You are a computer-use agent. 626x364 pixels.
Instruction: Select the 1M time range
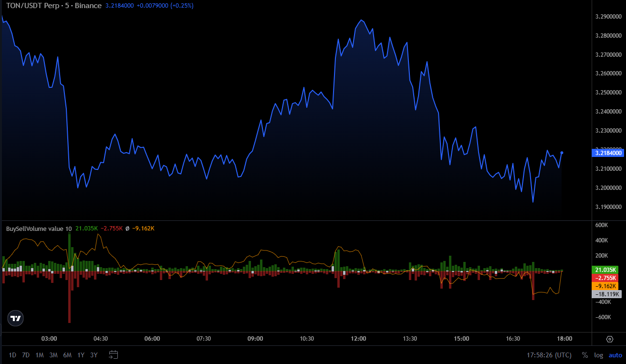[x=40, y=355]
